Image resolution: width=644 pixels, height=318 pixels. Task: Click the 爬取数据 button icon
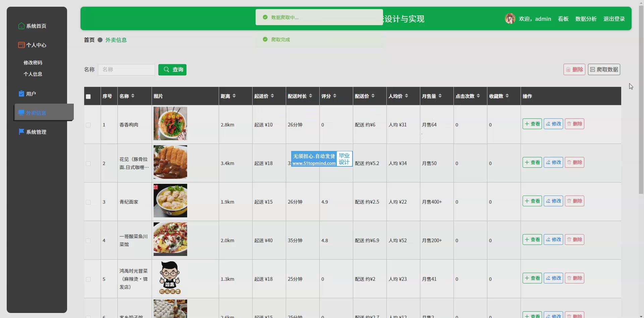592,69
